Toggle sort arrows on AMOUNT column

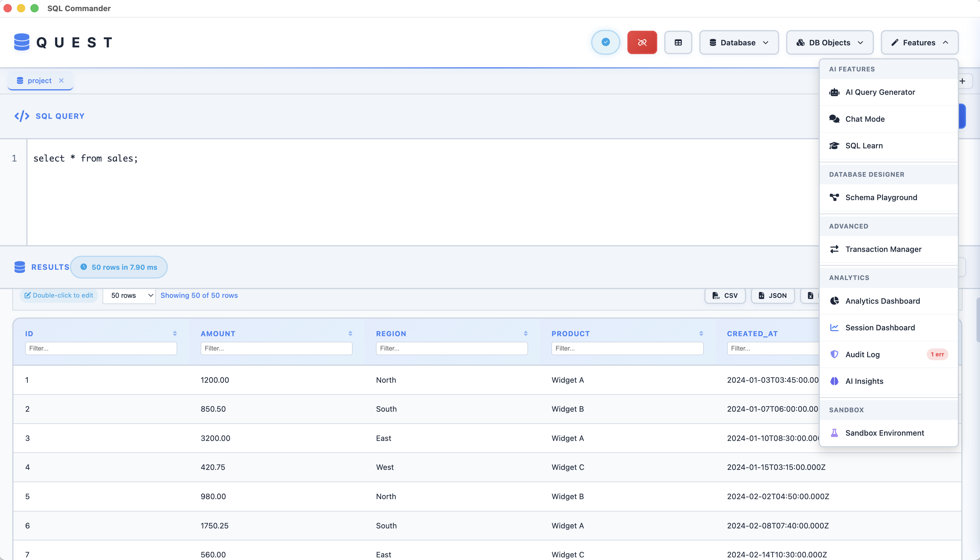pos(350,334)
